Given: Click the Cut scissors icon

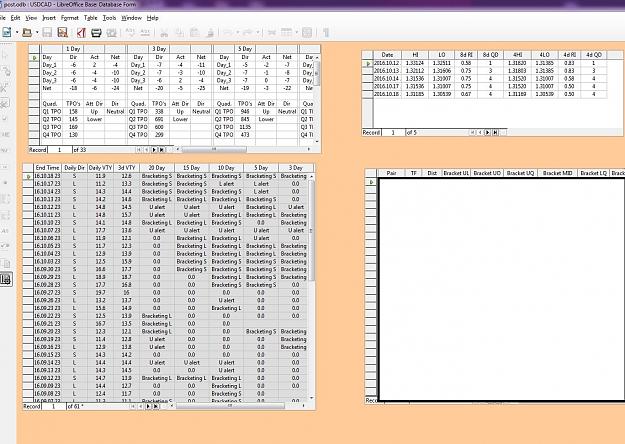Looking at the screenshot, I should [164, 32].
